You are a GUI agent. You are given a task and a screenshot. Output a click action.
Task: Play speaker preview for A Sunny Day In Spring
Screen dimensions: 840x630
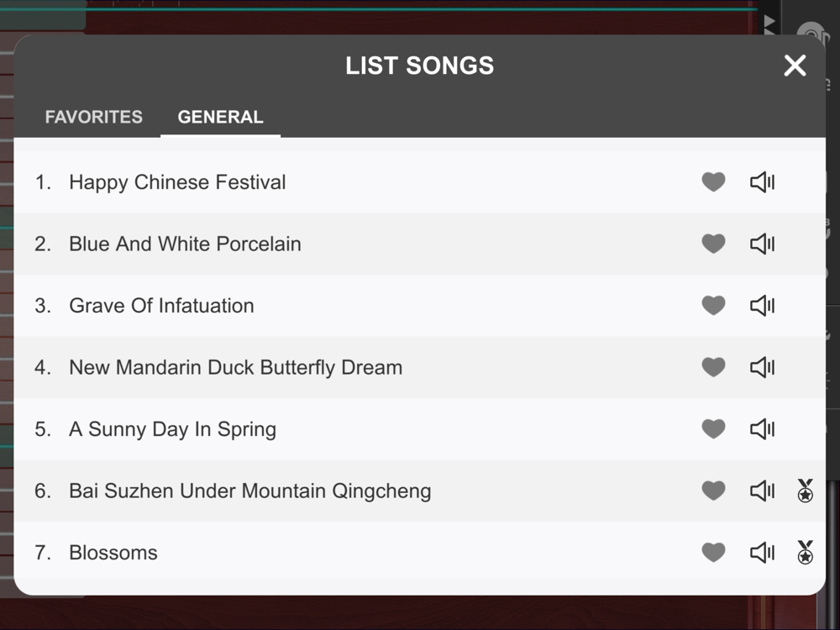pos(762,429)
